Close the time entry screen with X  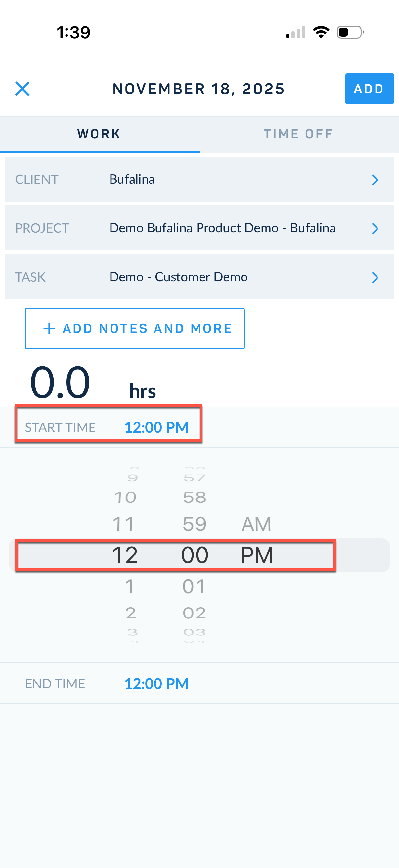pos(22,89)
